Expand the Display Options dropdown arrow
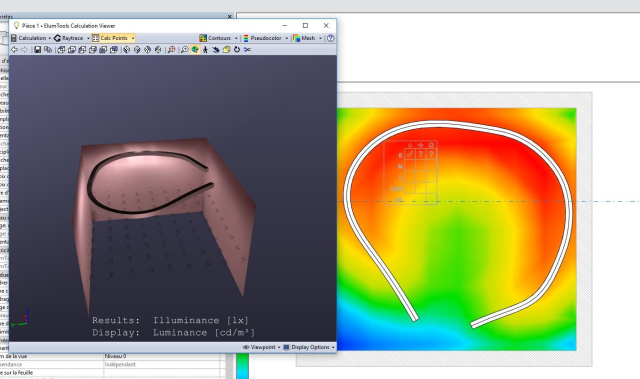Screen dimensions: 640x379 (333, 348)
